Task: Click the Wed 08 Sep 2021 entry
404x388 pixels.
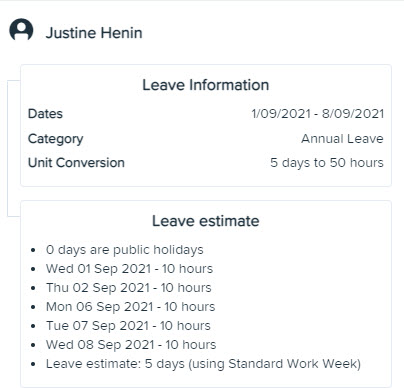Action: tap(131, 345)
